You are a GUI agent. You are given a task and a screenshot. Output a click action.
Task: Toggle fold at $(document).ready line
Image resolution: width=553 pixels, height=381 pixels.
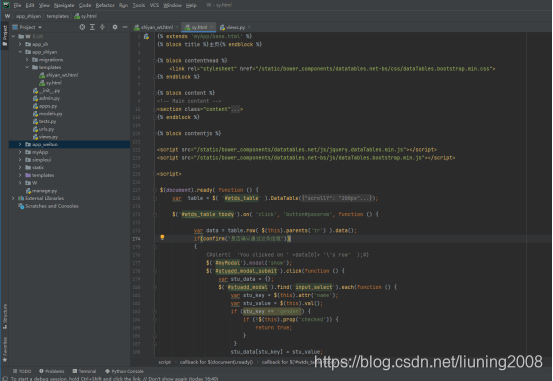click(x=155, y=190)
